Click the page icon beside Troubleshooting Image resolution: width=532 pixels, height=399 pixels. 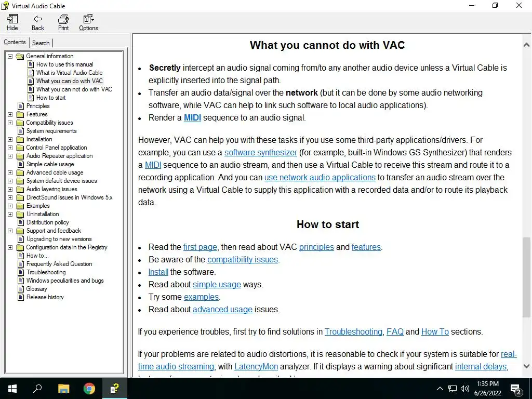point(21,272)
